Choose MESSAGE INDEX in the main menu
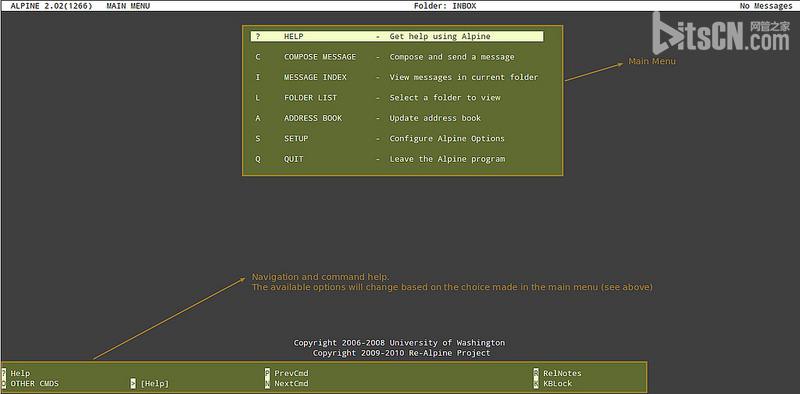Image resolution: width=800 pixels, height=394 pixels. [x=315, y=77]
